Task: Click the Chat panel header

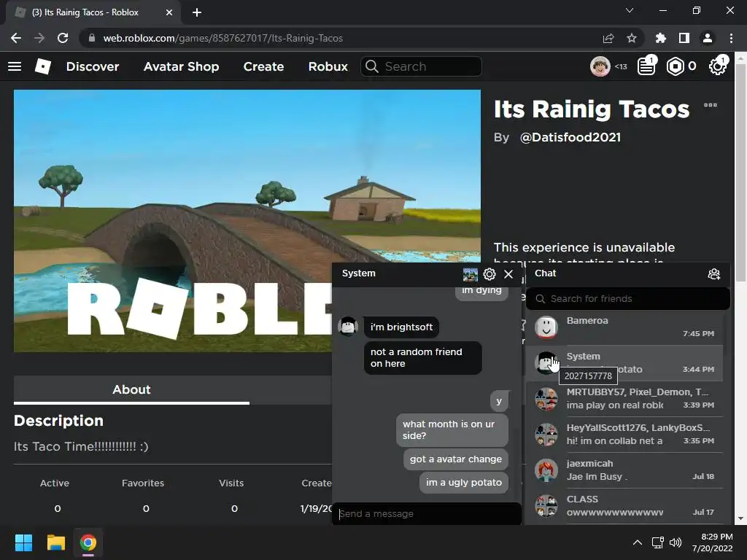Action: (x=628, y=274)
